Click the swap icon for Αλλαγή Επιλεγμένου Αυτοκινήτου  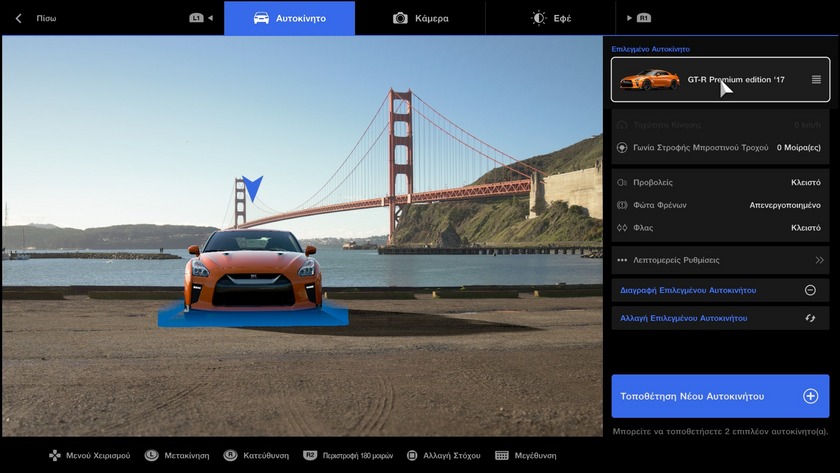[810, 318]
